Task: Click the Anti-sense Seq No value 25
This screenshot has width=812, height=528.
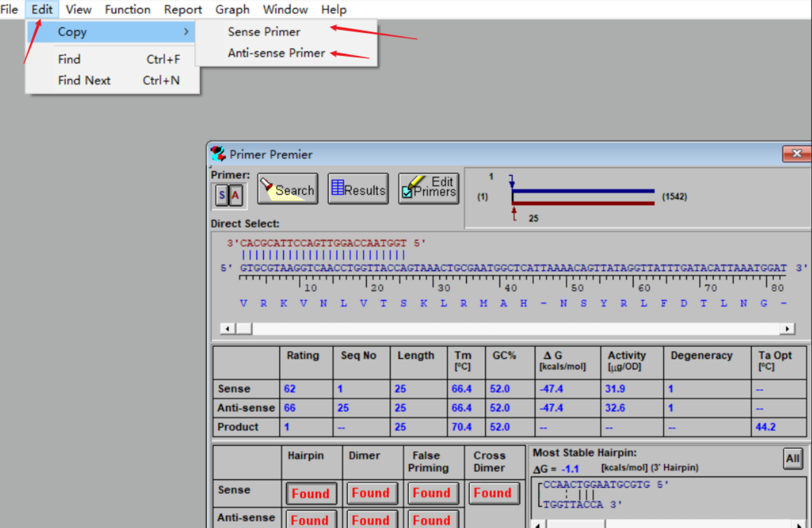Action: pos(343,408)
